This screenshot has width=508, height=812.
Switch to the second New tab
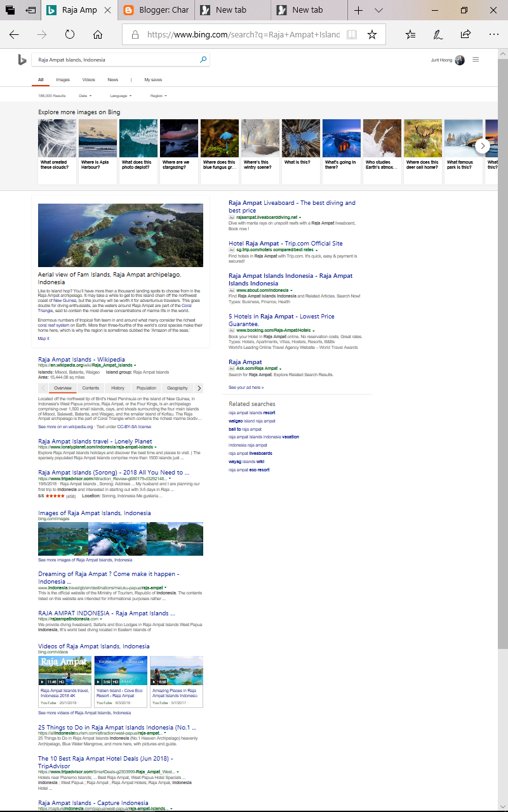click(x=308, y=10)
